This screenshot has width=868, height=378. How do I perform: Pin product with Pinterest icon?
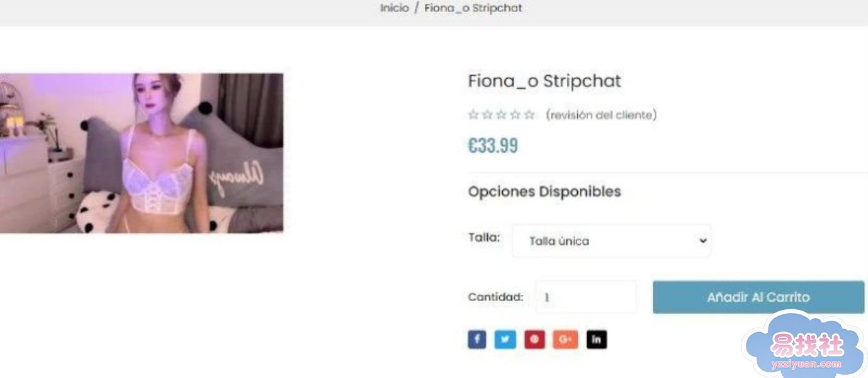coord(534,340)
